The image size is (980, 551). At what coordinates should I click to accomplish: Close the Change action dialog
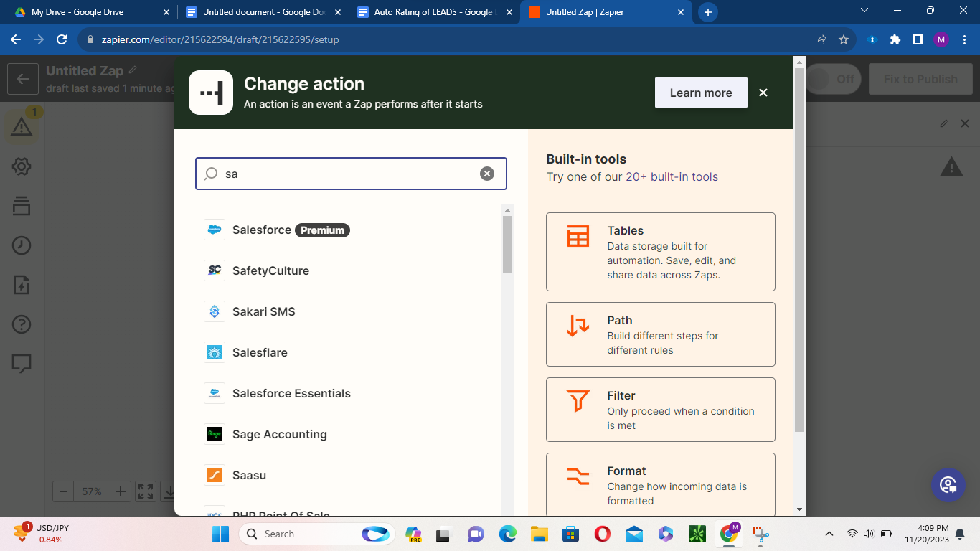[x=763, y=93]
